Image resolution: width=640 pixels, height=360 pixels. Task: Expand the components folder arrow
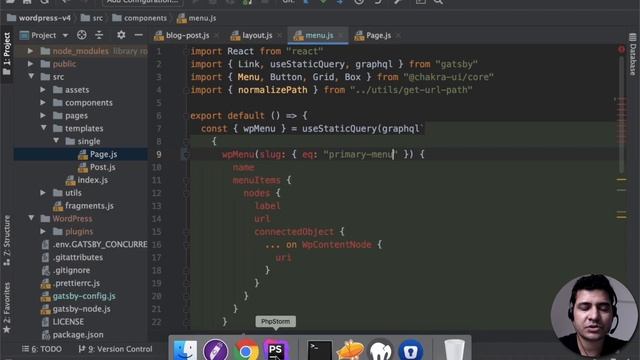[x=43, y=102]
